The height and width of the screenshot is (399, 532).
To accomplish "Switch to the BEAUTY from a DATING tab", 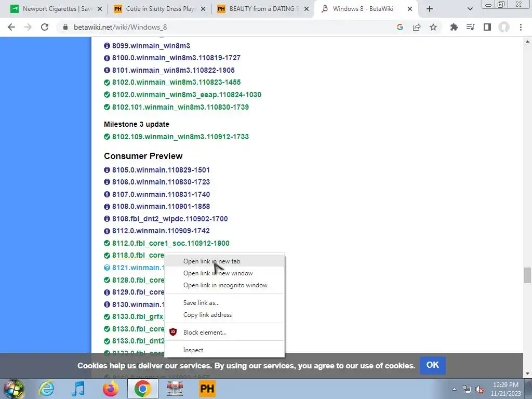I will point(262,9).
